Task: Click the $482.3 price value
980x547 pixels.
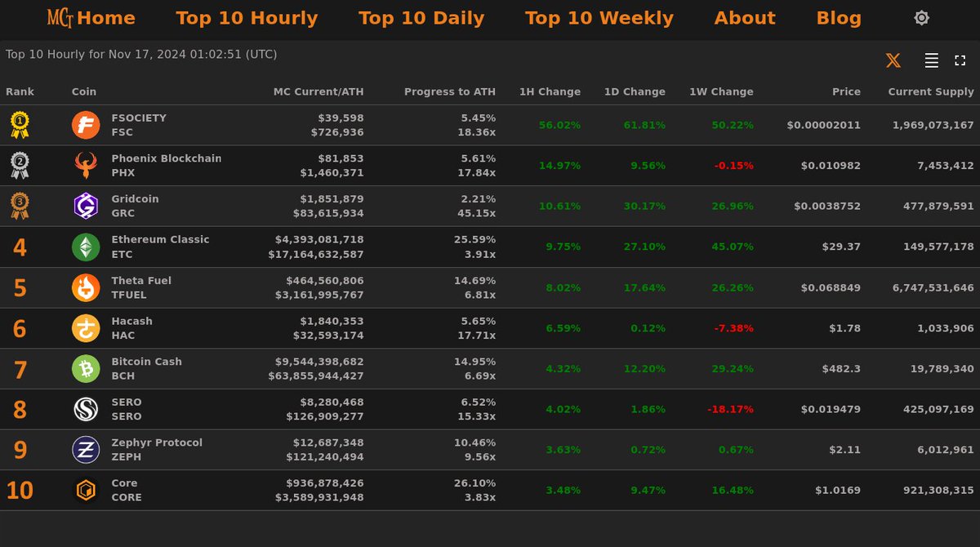Action: (x=841, y=369)
